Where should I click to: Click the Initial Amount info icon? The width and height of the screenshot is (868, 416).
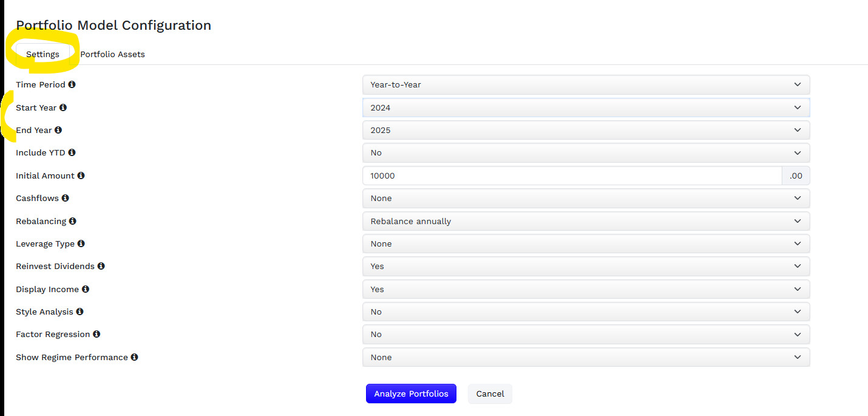coord(81,176)
